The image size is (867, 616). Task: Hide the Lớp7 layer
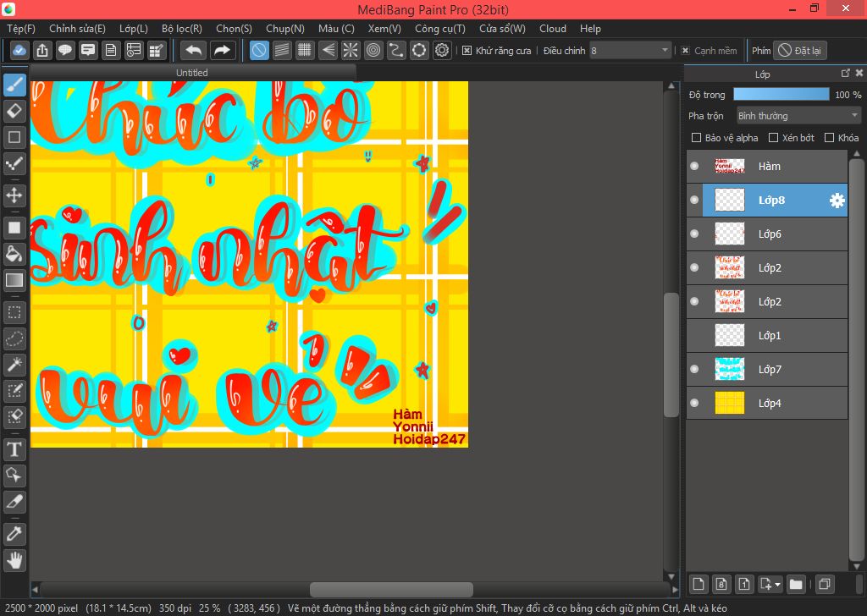click(694, 369)
